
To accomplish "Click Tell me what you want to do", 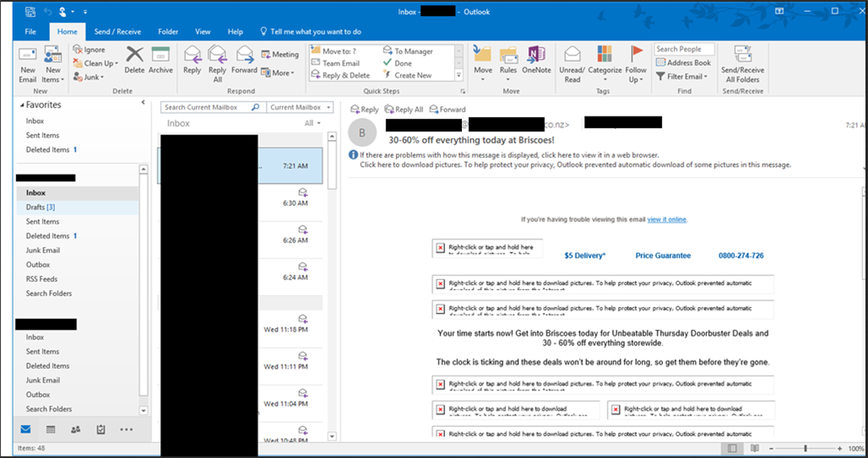I will pyautogui.click(x=310, y=31).
